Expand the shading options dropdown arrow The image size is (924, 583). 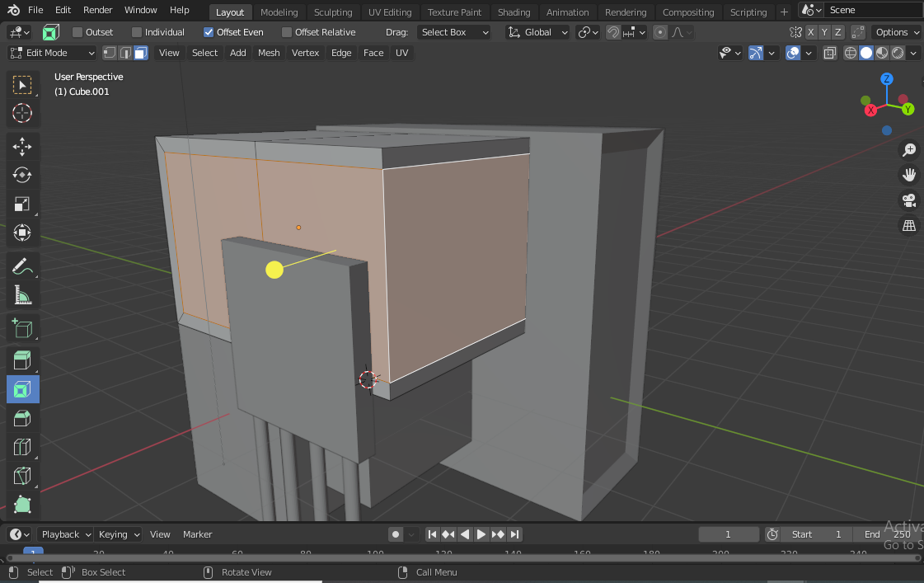click(x=913, y=53)
